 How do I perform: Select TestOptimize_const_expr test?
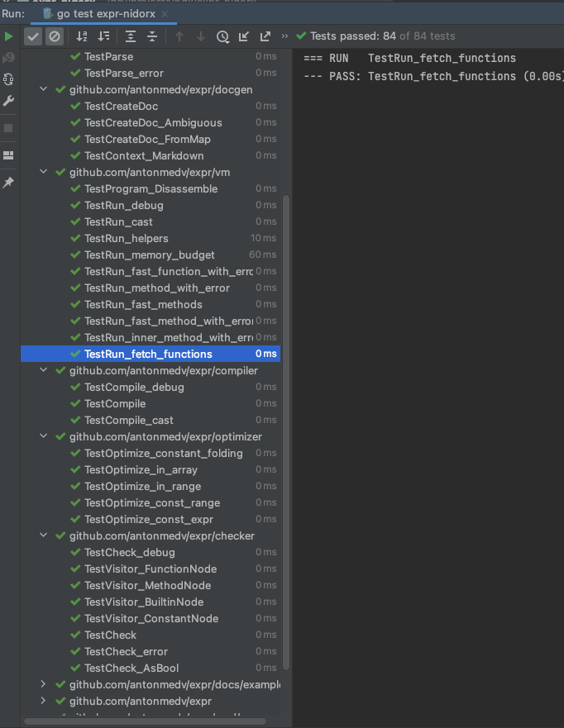pyautogui.click(x=151, y=520)
